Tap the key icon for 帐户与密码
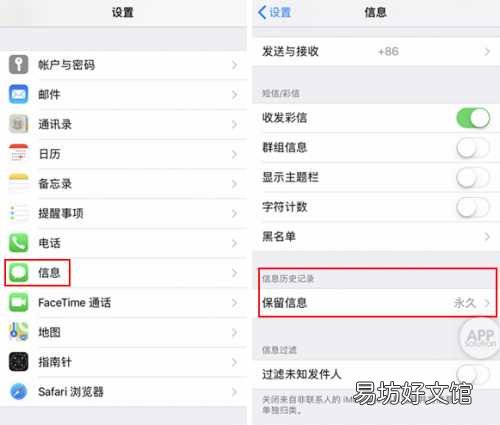The image size is (500, 425). tap(18, 64)
